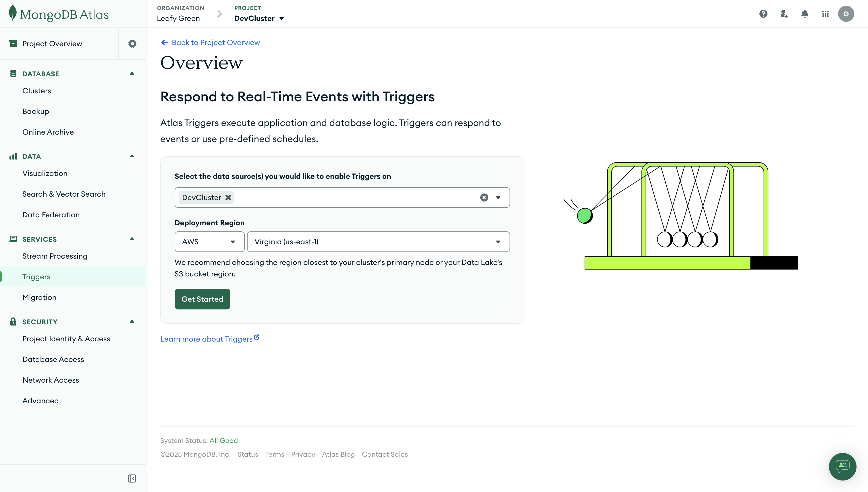Collapse the DATABASE section

(x=132, y=73)
